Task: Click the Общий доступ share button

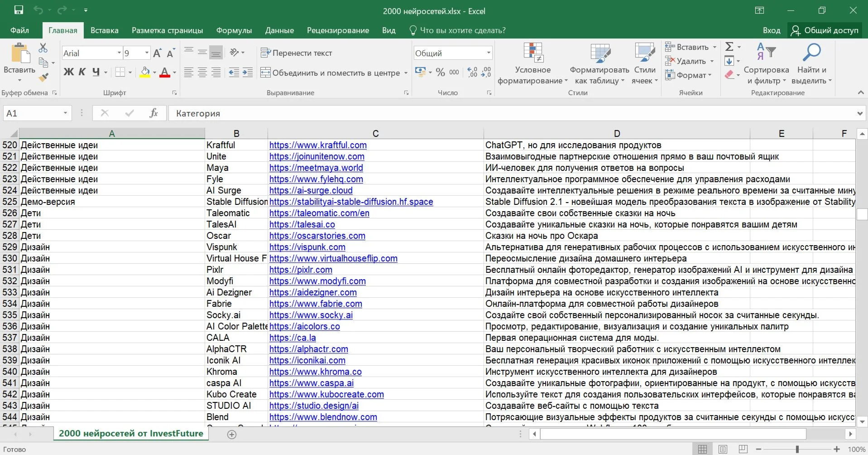Action: [x=825, y=30]
